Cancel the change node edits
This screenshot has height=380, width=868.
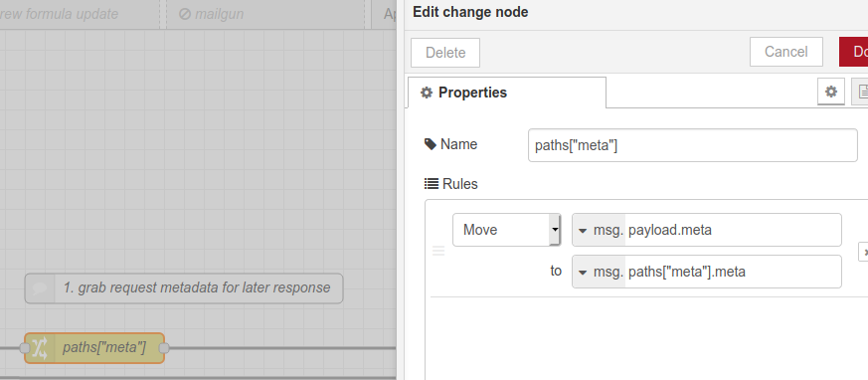pyautogui.click(x=786, y=52)
